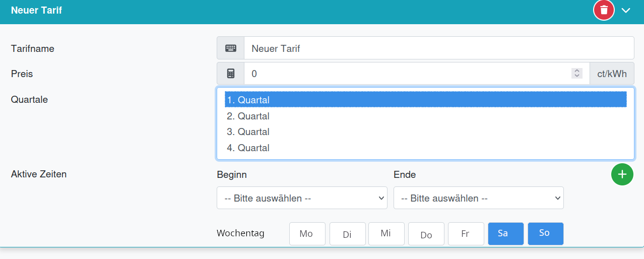Image resolution: width=644 pixels, height=259 pixels.
Task: Toggle the Di weekday button
Action: pos(347,234)
